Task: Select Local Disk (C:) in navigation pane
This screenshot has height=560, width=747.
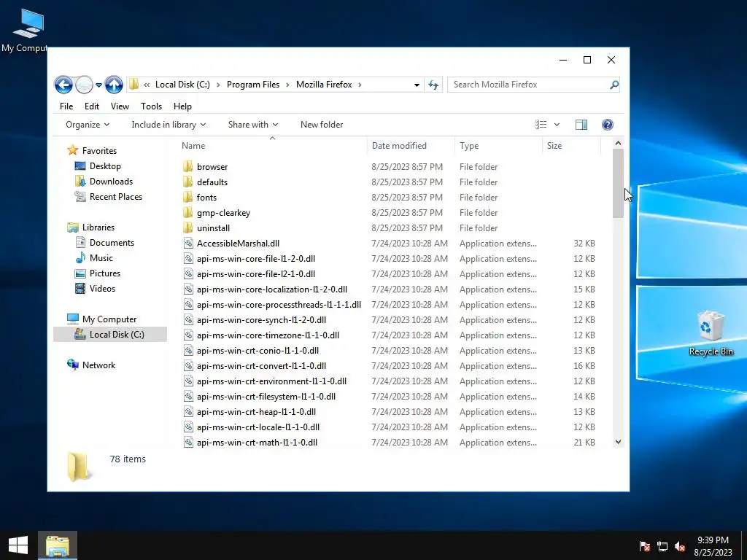Action: coord(110,334)
